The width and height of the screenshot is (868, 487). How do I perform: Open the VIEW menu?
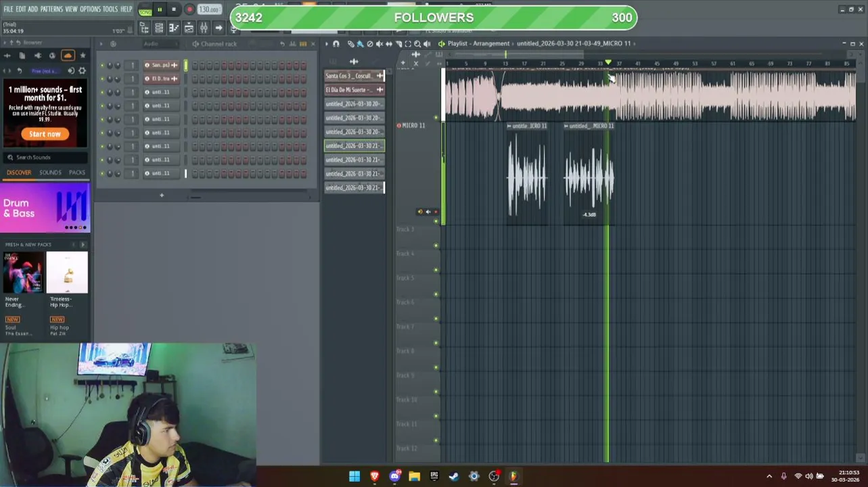71,9
